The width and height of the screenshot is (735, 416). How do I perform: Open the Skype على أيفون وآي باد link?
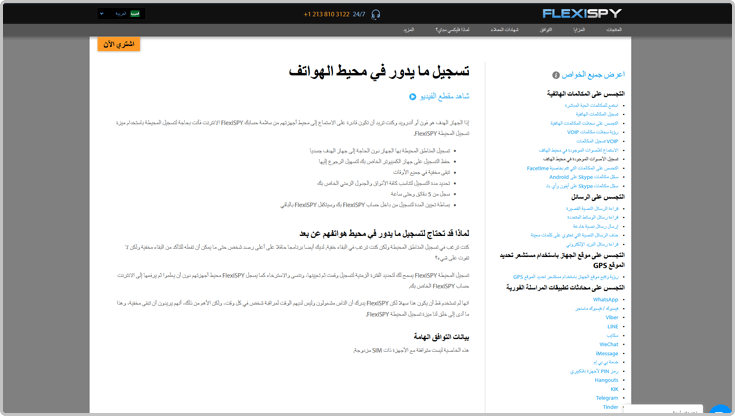(582, 186)
